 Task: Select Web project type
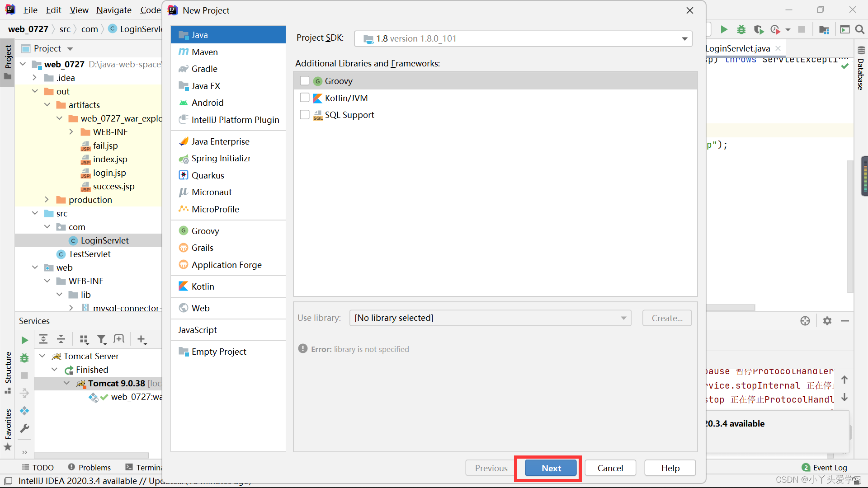pyautogui.click(x=228, y=308)
